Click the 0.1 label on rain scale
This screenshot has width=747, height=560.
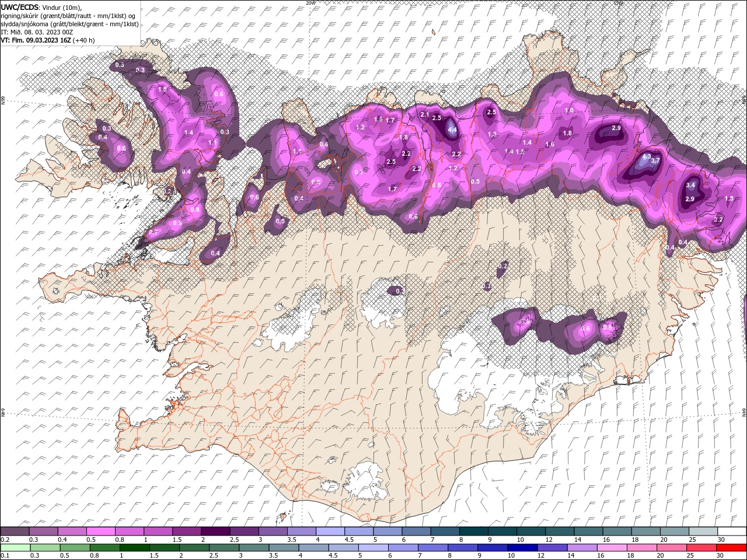[4, 556]
